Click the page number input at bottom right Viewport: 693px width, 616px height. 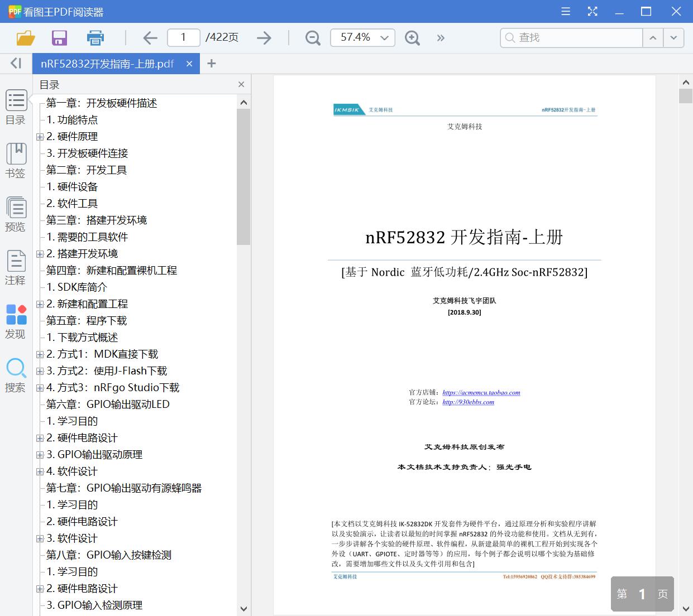click(642, 594)
